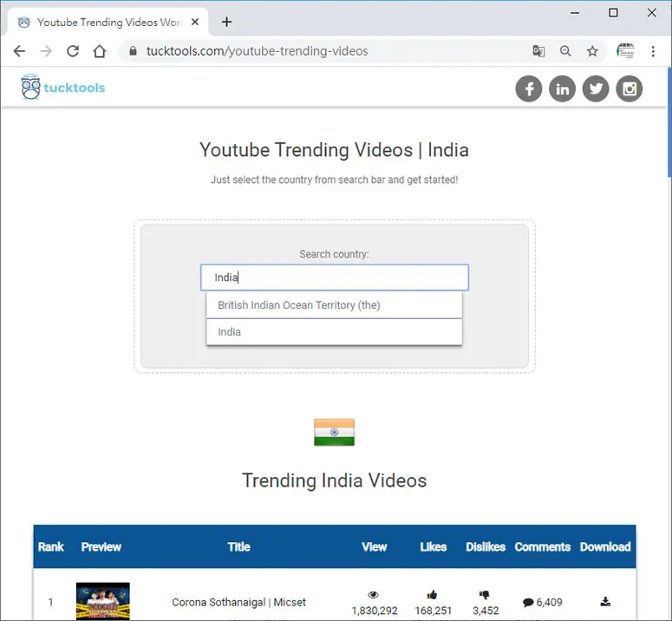
Task: Click the download icon for Corona Sothanaigal
Action: pos(605,602)
